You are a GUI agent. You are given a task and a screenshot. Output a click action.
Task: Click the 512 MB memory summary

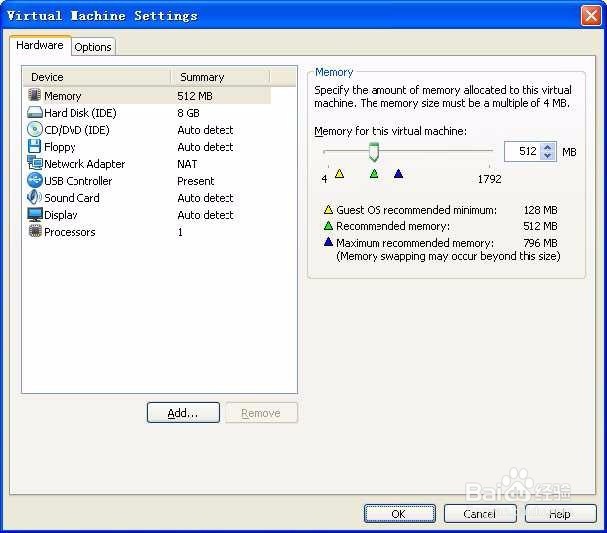[x=195, y=96]
